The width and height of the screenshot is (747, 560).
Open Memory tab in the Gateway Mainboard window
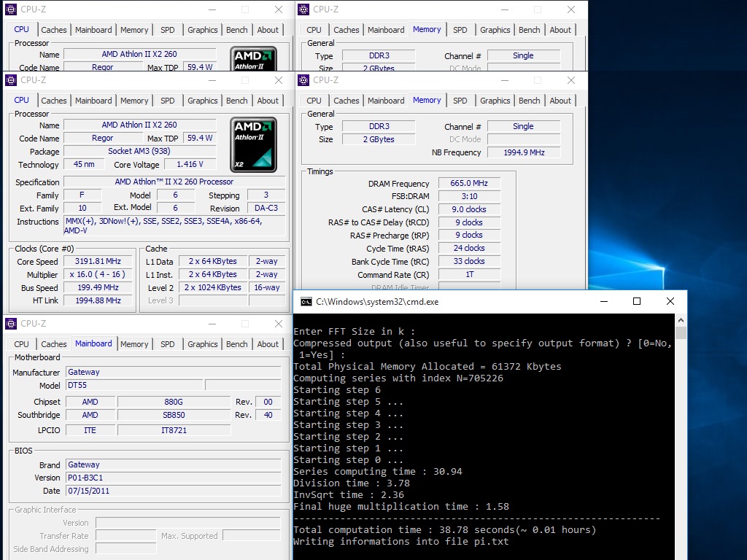134,344
